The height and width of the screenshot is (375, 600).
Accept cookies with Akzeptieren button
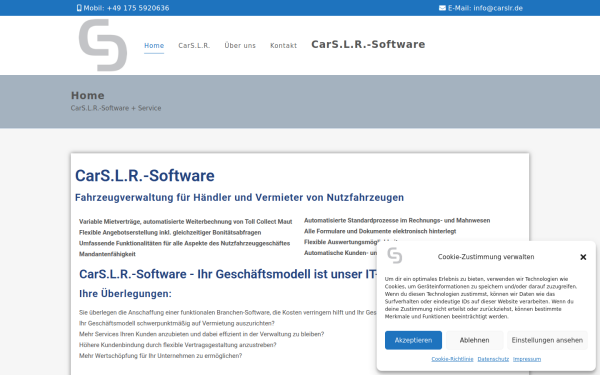pyautogui.click(x=413, y=340)
